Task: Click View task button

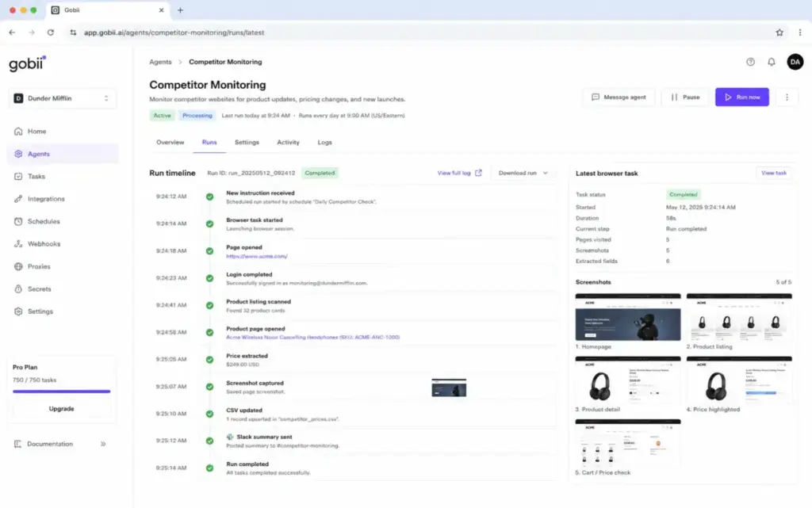Action: tap(774, 173)
